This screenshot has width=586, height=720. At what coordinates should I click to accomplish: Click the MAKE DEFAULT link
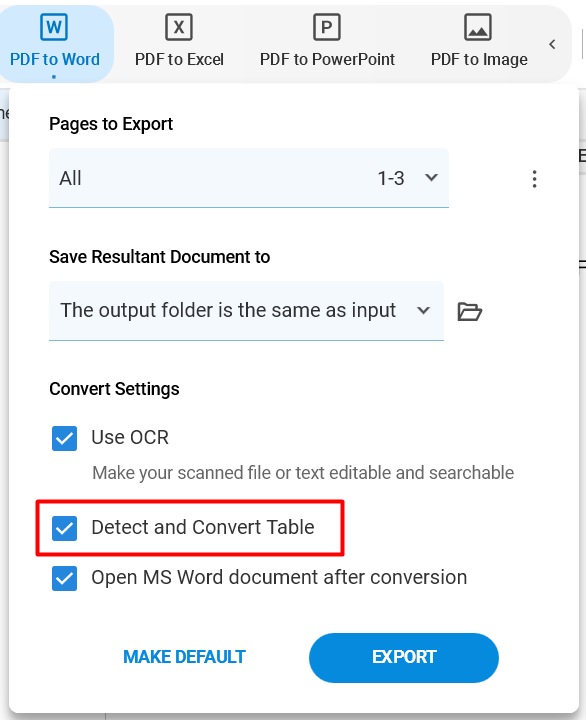coord(184,657)
